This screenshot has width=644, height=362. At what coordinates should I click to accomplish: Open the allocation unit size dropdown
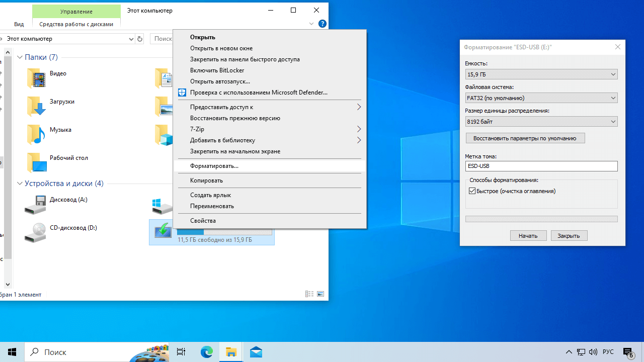[x=541, y=122]
